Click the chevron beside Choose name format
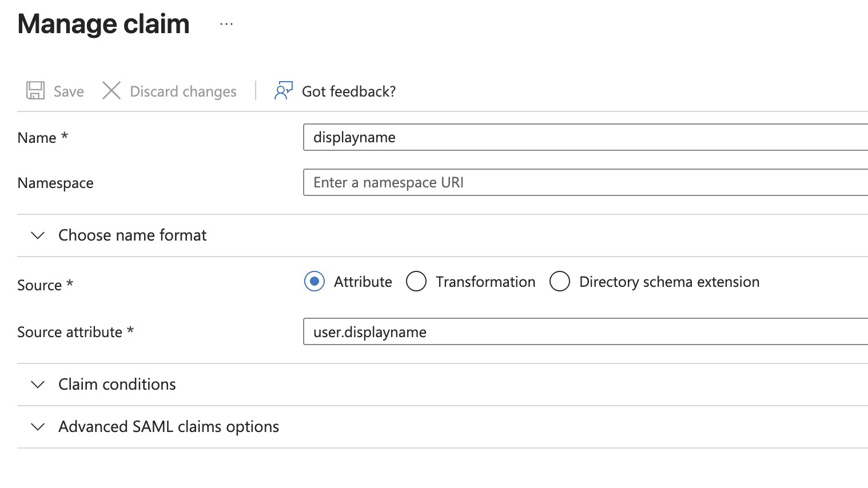 (38, 235)
